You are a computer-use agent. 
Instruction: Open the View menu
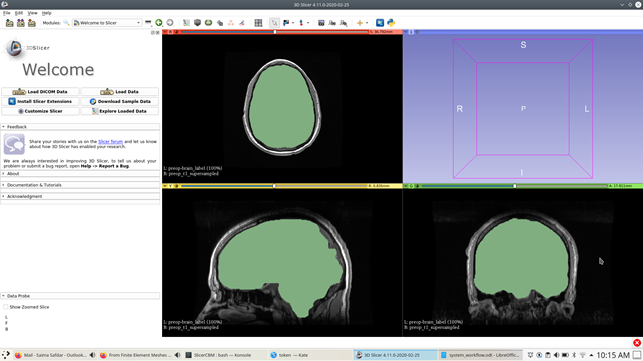(32, 13)
